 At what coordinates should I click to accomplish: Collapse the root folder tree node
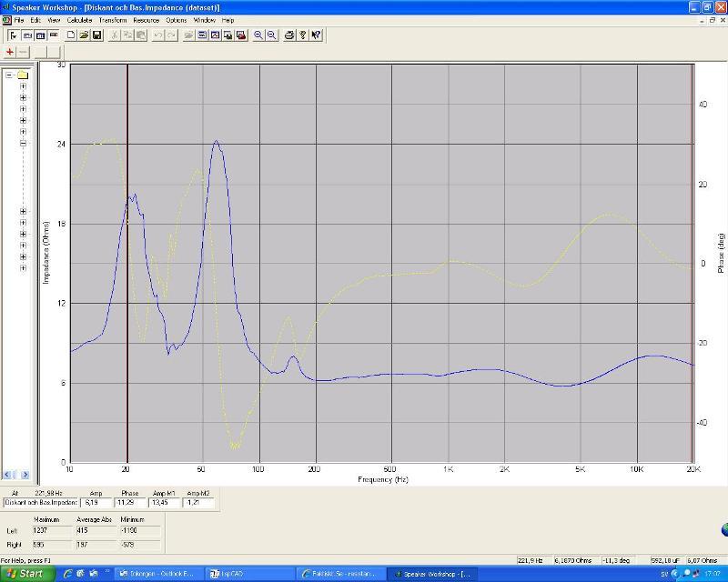pyautogui.click(x=9, y=75)
